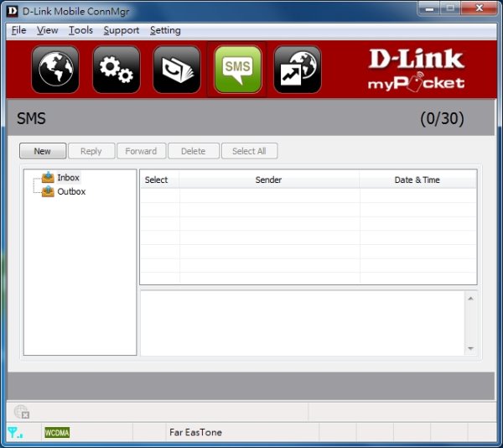Click inside the message preview text area

pos(303,323)
